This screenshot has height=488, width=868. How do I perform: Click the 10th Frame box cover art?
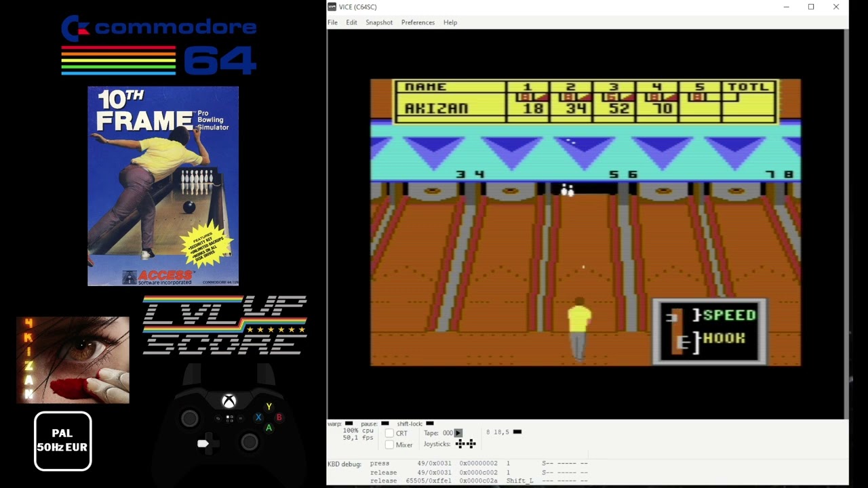tap(163, 186)
